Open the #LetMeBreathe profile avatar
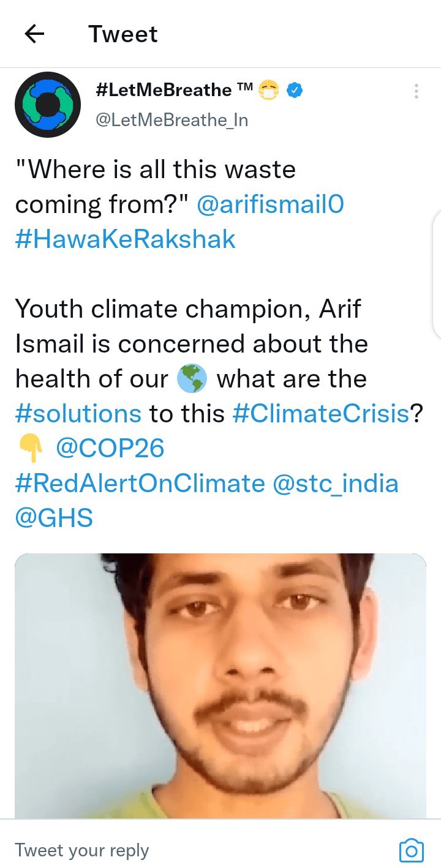This screenshot has height=868, width=441. click(x=48, y=105)
